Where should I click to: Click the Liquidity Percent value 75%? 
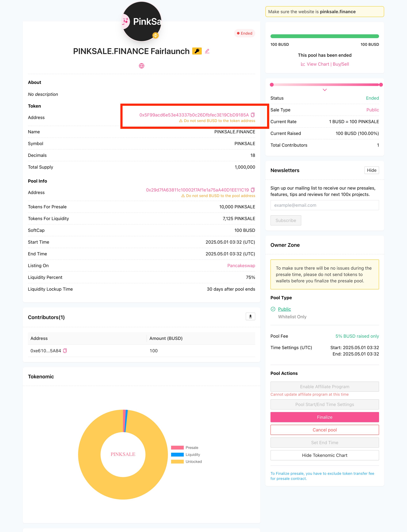tap(250, 277)
